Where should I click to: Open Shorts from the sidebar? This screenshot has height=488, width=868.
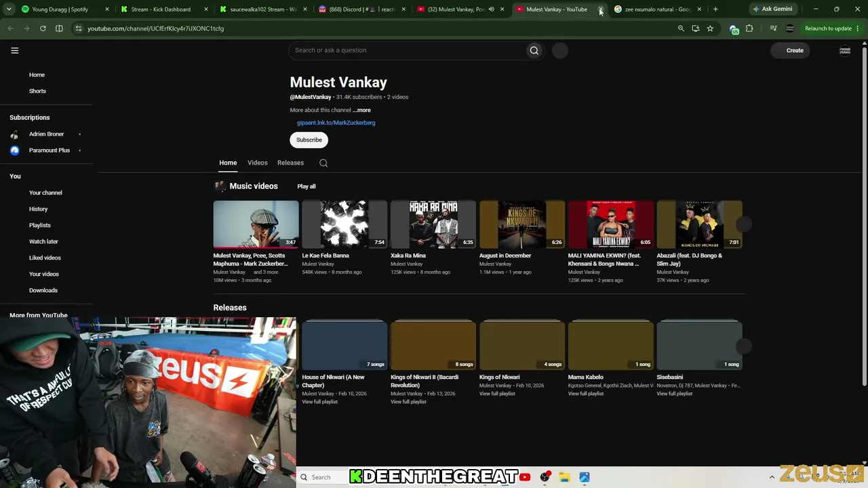(37, 91)
